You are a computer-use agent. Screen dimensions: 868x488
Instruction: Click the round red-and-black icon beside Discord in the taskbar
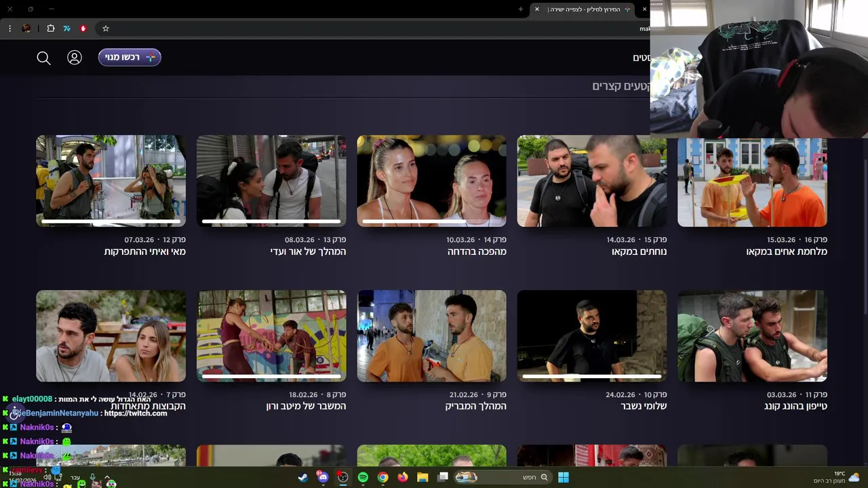point(343,477)
